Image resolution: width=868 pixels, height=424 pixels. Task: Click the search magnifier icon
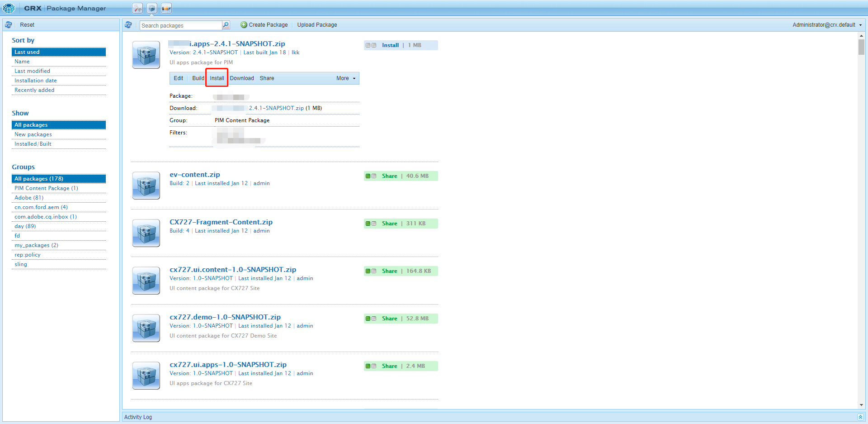(x=226, y=25)
